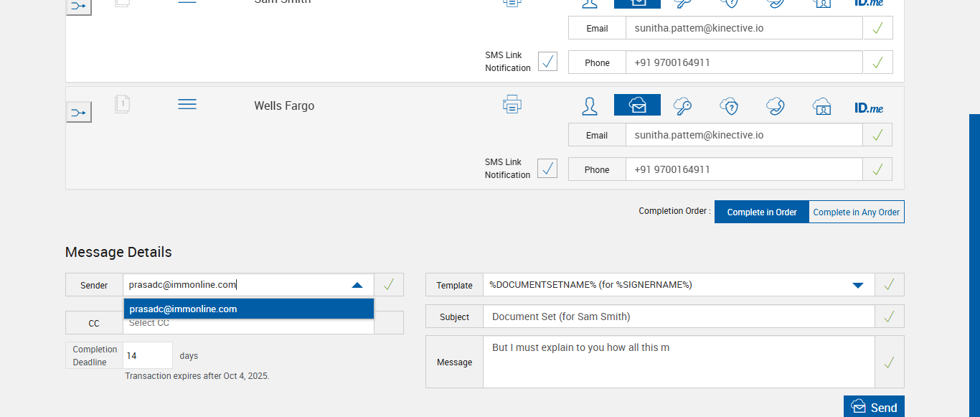980x417 pixels.
Task: Click the Email input for Wells Fargo
Action: (x=744, y=135)
